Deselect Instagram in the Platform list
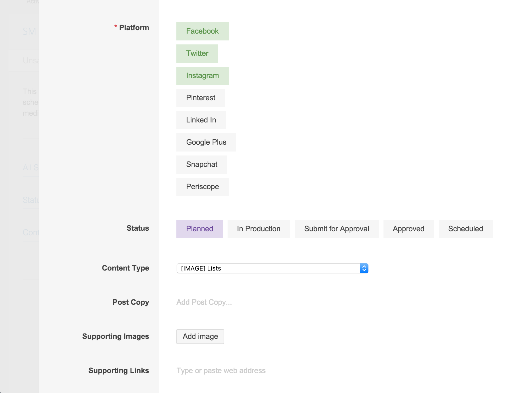The height and width of the screenshot is (393, 532). pyautogui.click(x=202, y=76)
